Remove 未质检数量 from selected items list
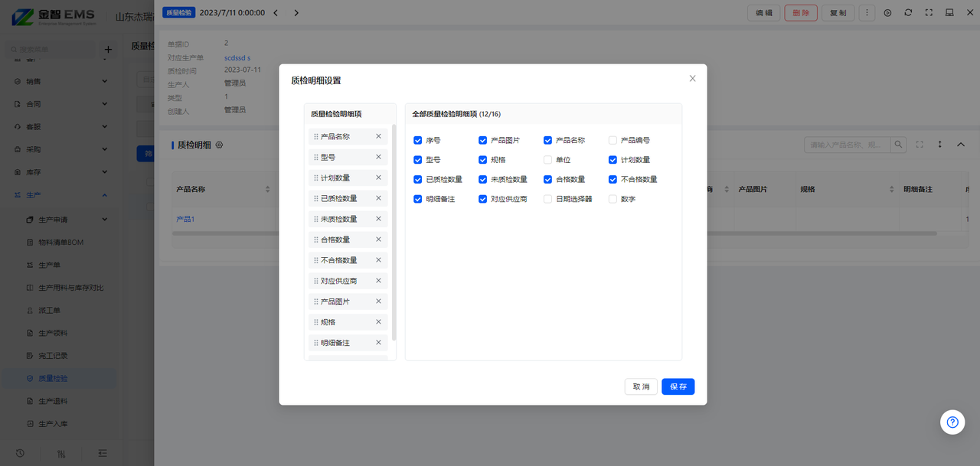The width and height of the screenshot is (980, 466). point(378,219)
